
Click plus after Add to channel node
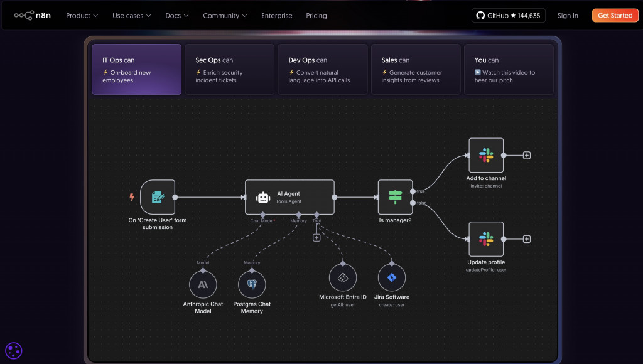(527, 156)
